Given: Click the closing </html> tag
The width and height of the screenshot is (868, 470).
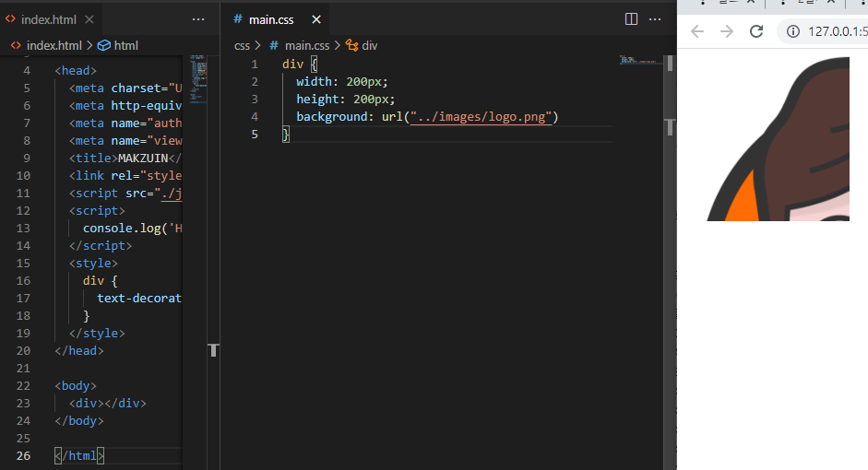Looking at the screenshot, I should pyautogui.click(x=79, y=455).
